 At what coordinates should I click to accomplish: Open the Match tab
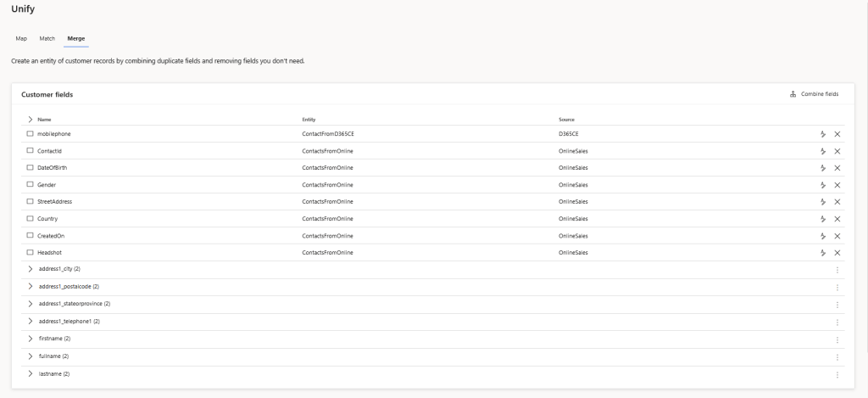47,38
